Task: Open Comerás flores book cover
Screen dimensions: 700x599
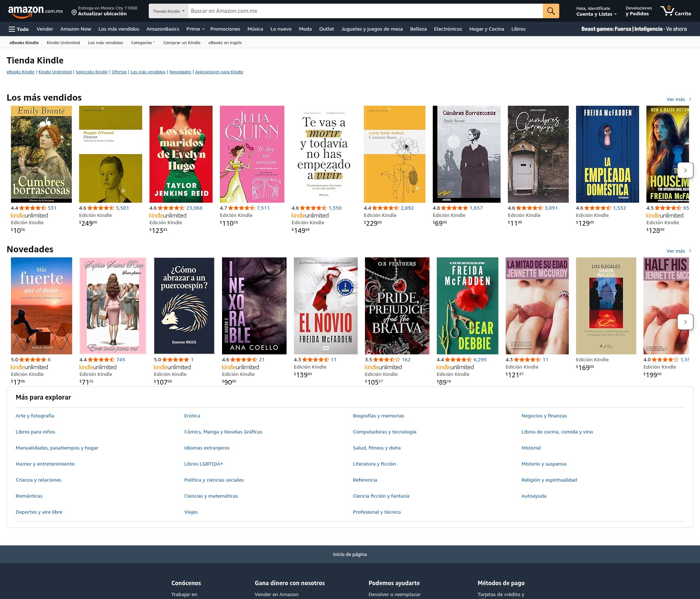Action: (x=394, y=154)
